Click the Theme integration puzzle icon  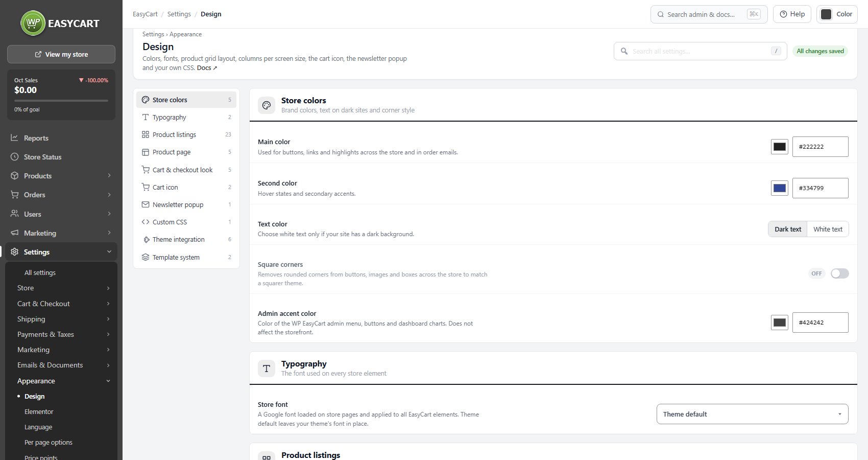click(x=146, y=239)
